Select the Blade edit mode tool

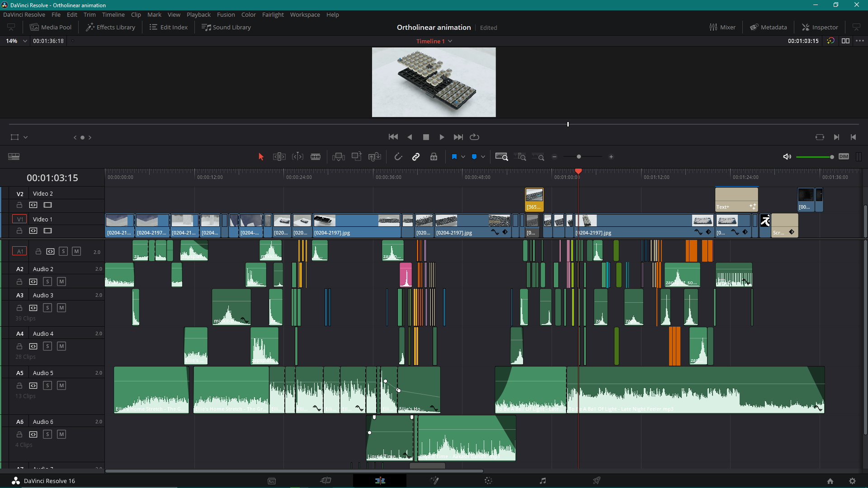pos(315,156)
